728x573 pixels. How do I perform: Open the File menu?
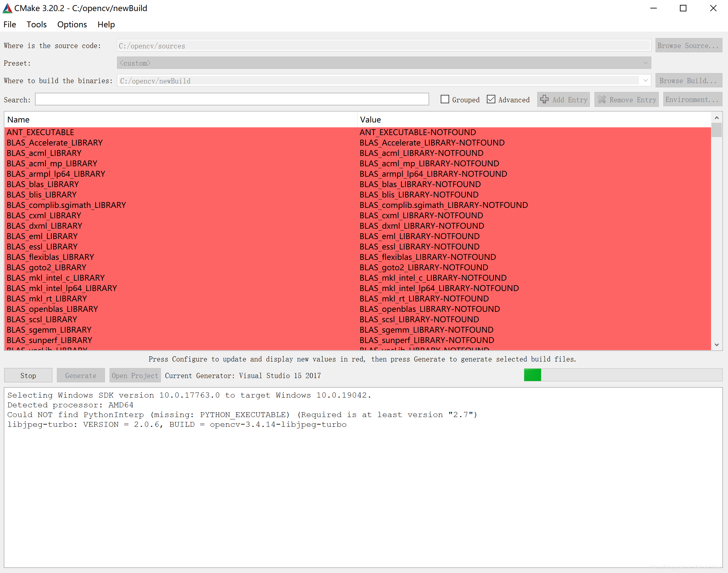pyautogui.click(x=10, y=24)
